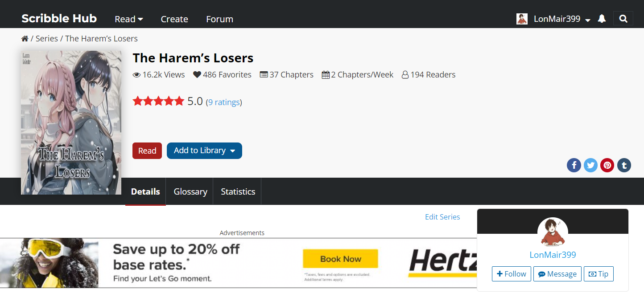This screenshot has width=644, height=293.
Task: Switch to the Statistics tab
Action: (238, 191)
